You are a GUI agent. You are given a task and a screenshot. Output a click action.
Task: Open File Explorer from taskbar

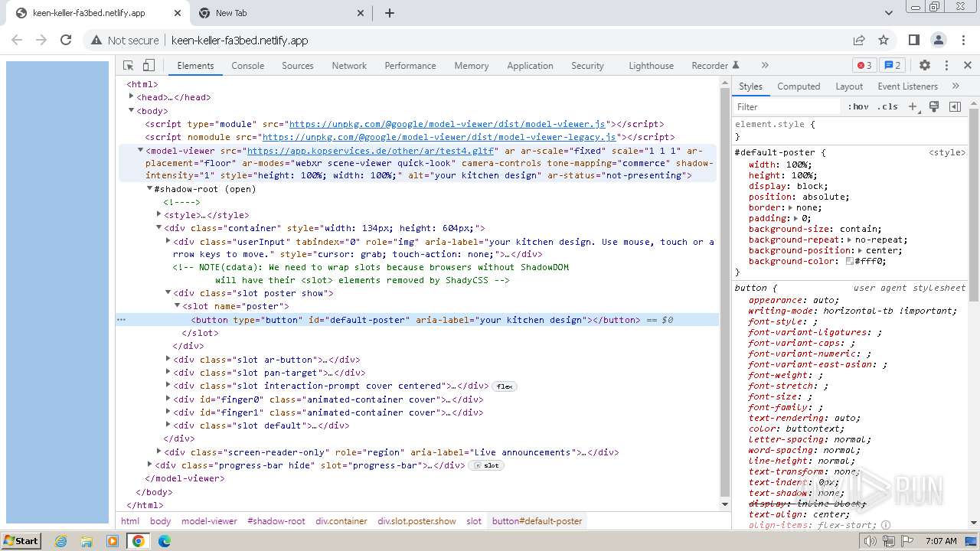click(x=87, y=541)
